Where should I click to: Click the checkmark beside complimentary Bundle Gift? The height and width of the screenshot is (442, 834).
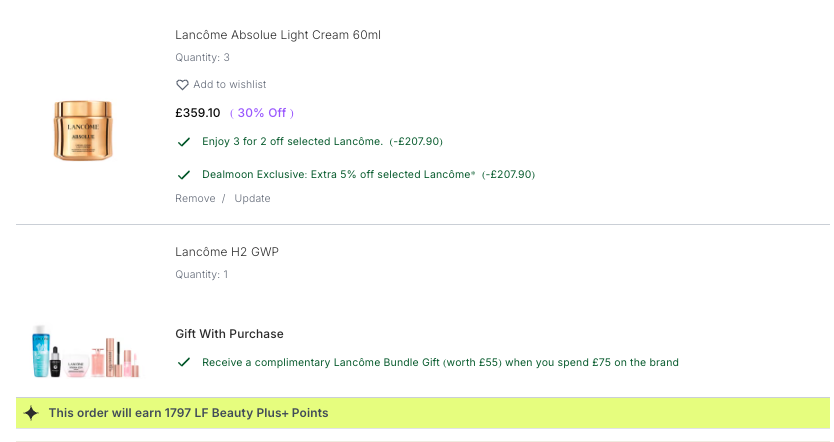184,362
